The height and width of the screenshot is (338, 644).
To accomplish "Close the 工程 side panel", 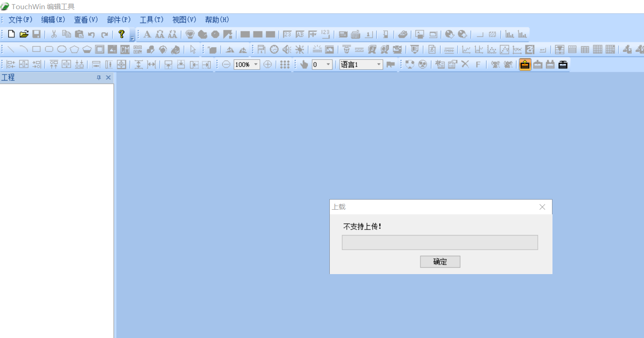I will (109, 78).
